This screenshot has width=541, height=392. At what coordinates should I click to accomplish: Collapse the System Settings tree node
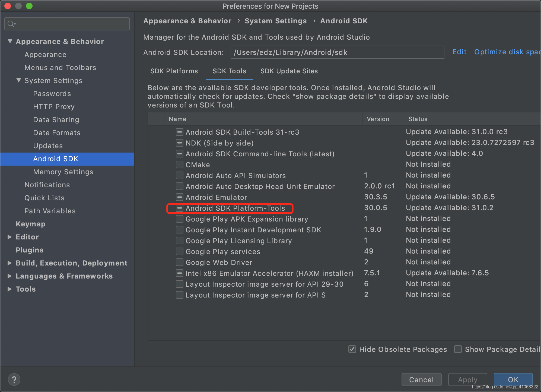pyautogui.click(x=19, y=80)
